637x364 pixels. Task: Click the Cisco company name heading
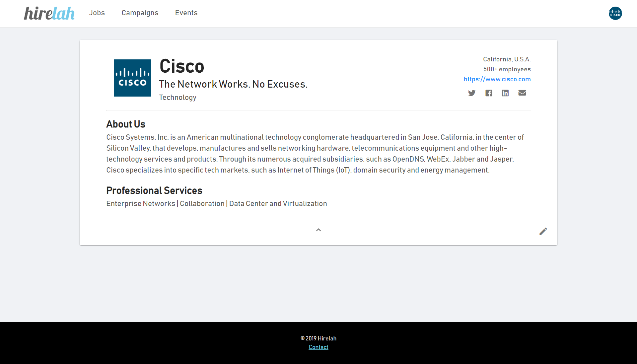pyautogui.click(x=182, y=66)
